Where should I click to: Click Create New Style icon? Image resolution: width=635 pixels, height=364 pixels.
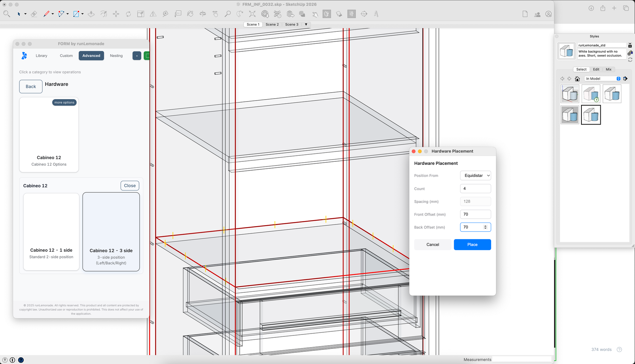pyautogui.click(x=630, y=53)
